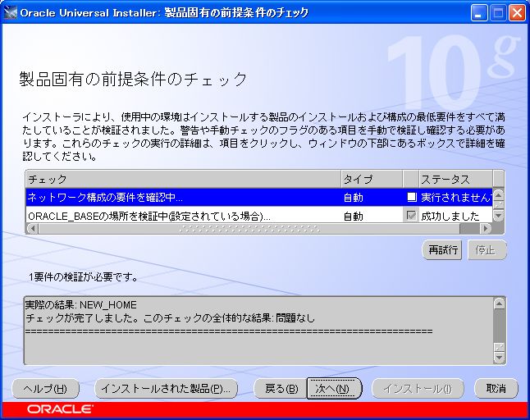Click the check table horizontal scrollbar thumb
This screenshot has height=420, width=530.
pos(249,229)
